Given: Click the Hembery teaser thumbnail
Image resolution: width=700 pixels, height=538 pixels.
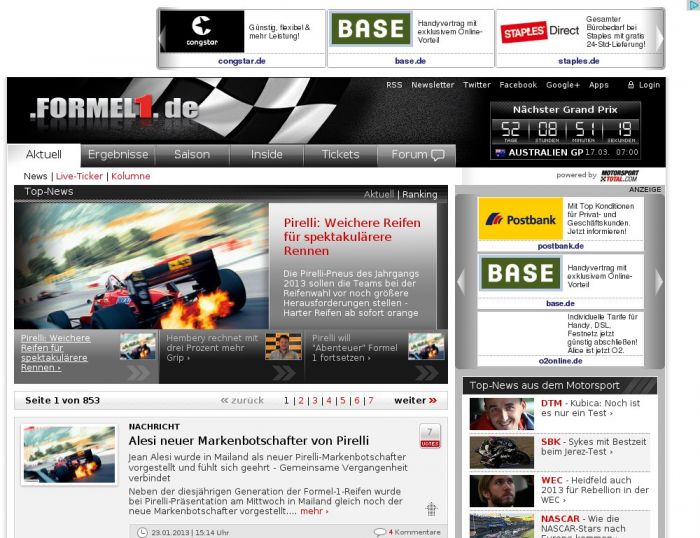Looking at the screenshot, I should (283, 346).
